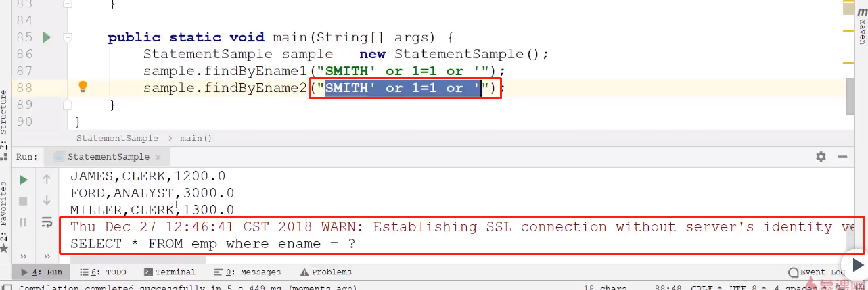868x290 pixels.
Task: Close the StatementSample run tab
Action: [158, 157]
